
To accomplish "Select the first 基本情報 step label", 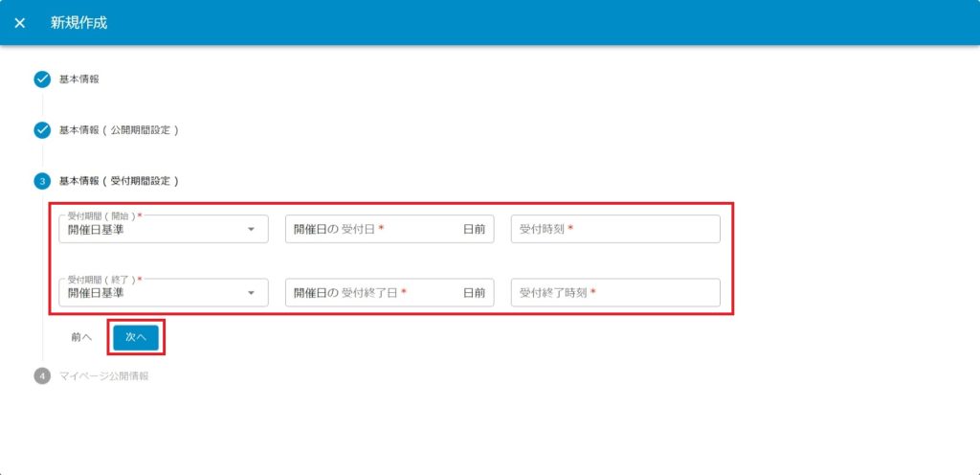I will (x=79, y=79).
